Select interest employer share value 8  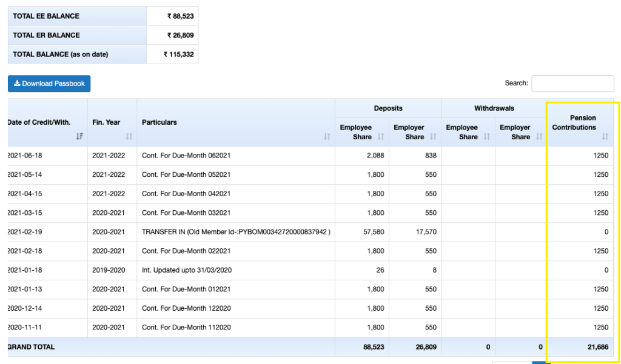coord(434,270)
